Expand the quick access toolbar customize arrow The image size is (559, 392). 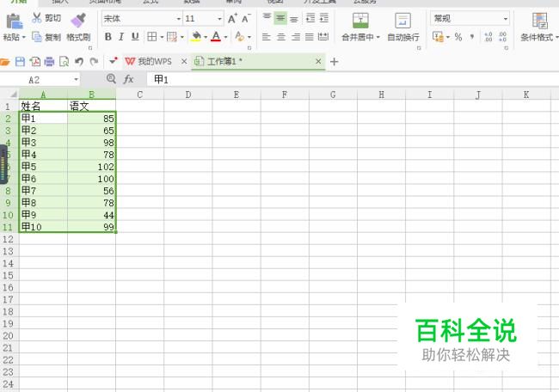(113, 61)
